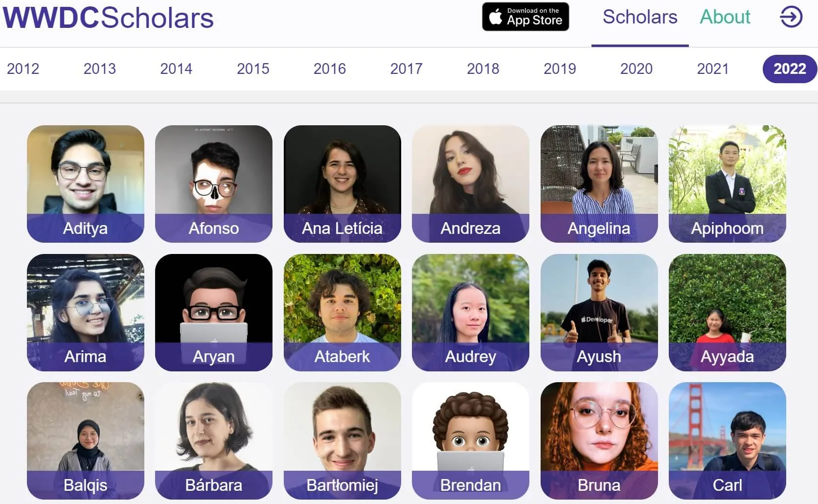The image size is (818, 504).
Task: View Carl's profile with Golden Gate photo
Action: 727,441
